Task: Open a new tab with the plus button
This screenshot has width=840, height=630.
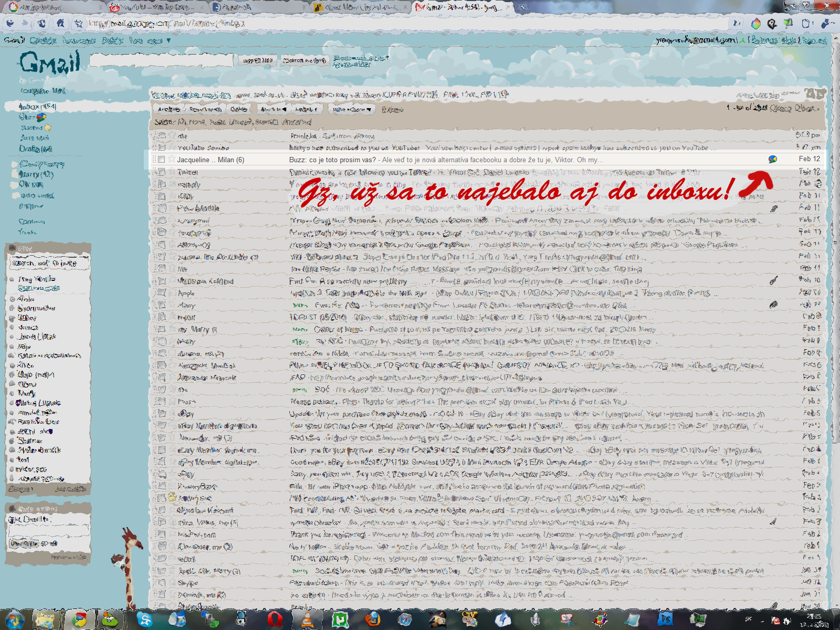Action: [522, 7]
